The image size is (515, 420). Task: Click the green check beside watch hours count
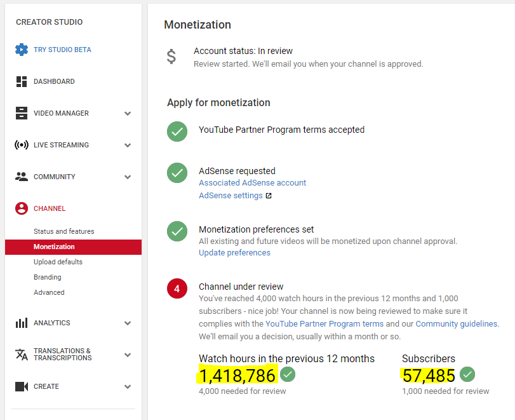coord(288,374)
